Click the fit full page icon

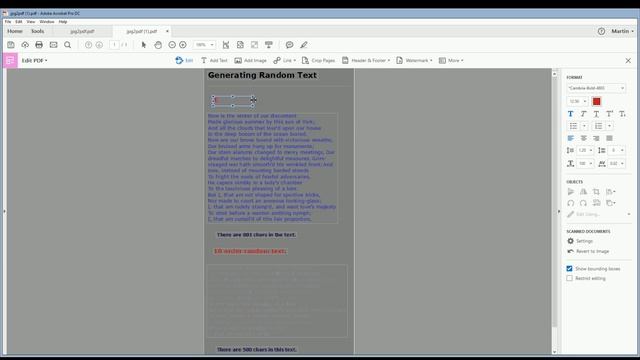pos(240,45)
